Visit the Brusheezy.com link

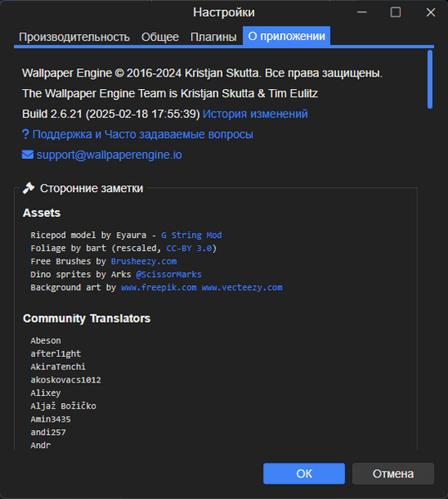coord(144,261)
